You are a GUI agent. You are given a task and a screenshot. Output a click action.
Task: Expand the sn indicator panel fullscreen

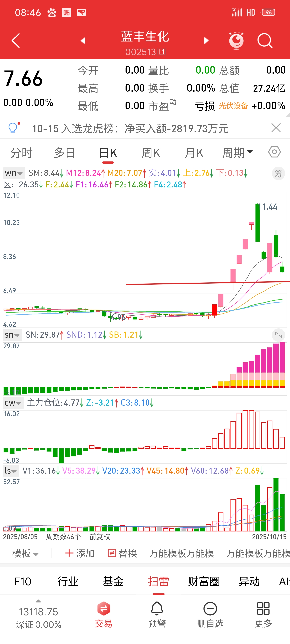[278, 335]
